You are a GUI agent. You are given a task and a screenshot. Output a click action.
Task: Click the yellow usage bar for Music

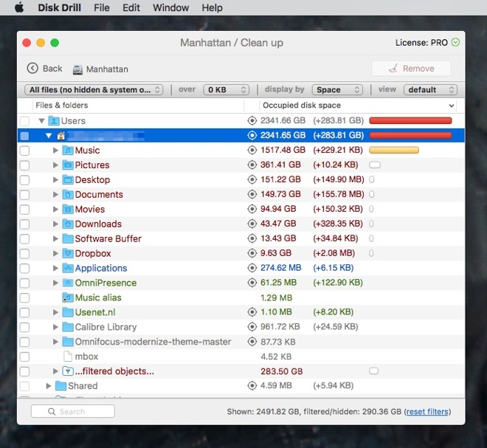[x=394, y=150]
